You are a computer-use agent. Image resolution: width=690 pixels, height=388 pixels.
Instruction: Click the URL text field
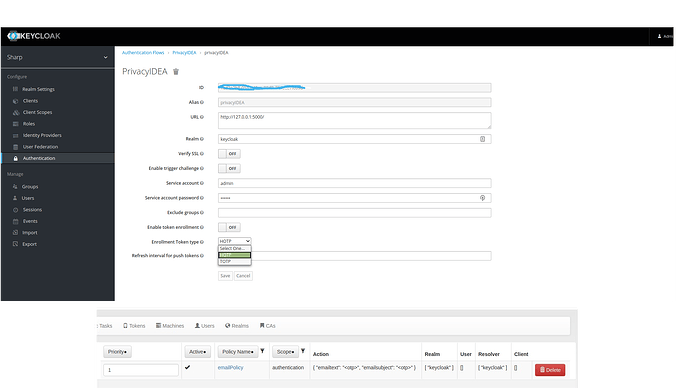point(354,121)
